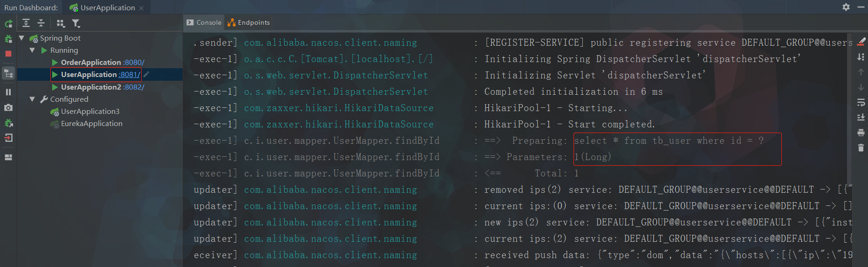Viewport: 868px width, 267px height.
Task: Click 'Initializing Spring DispatcherServlet' message
Action: pyautogui.click(x=642, y=59)
